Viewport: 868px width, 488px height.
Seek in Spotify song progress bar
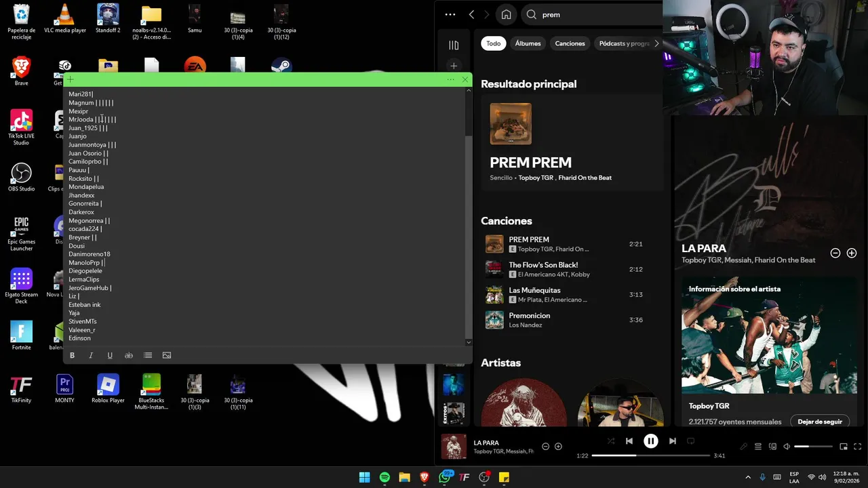pos(651,455)
